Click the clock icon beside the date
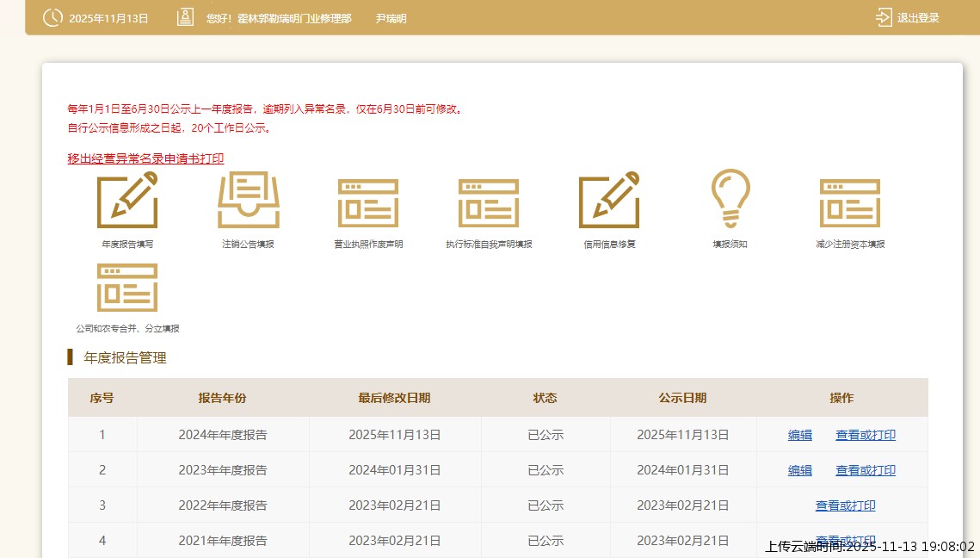Screen dimensions: 980x558 52,17
